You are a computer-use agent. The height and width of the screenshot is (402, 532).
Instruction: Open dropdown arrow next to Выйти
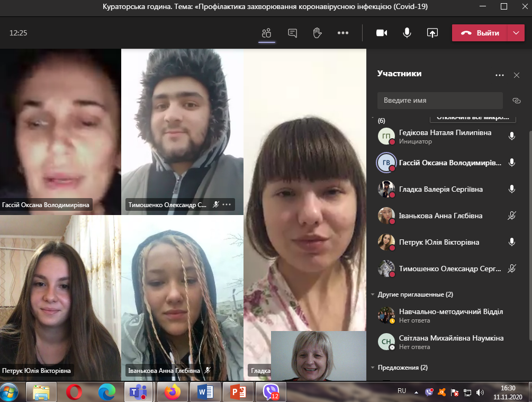coord(516,33)
